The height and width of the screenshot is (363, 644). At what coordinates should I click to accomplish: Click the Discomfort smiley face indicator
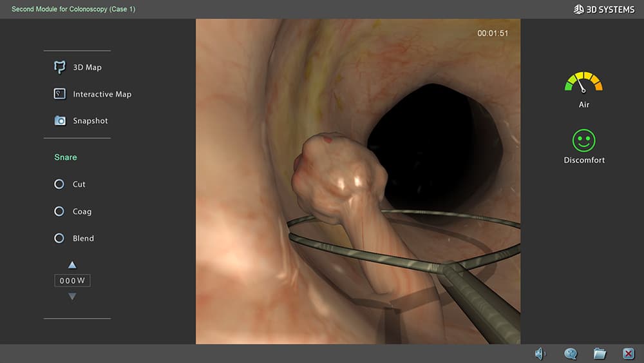pos(583,141)
